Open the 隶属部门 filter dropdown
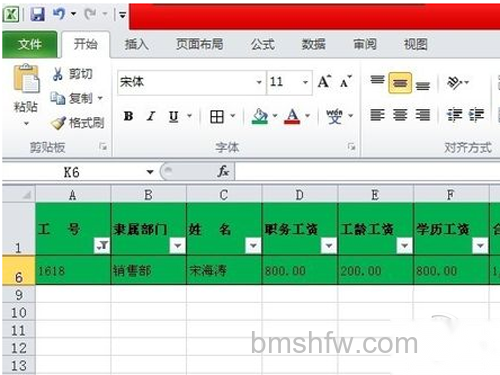The height and width of the screenshot is (375, 500). (178, 246)
